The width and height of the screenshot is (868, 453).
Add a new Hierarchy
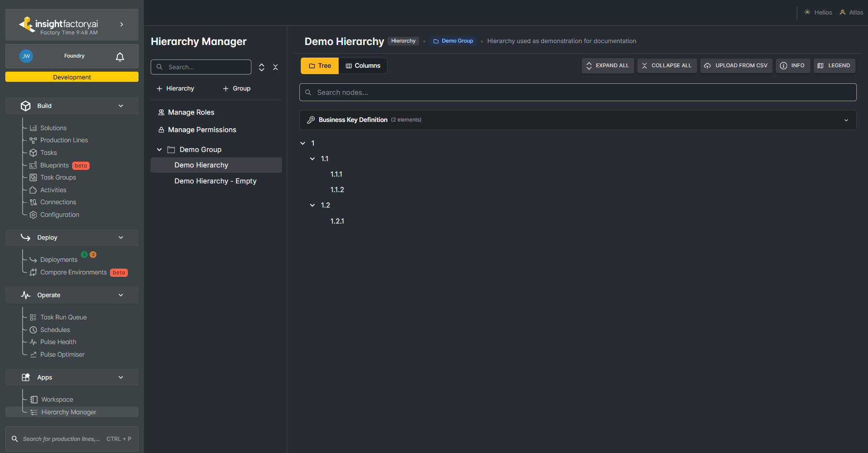pos(175,89)
